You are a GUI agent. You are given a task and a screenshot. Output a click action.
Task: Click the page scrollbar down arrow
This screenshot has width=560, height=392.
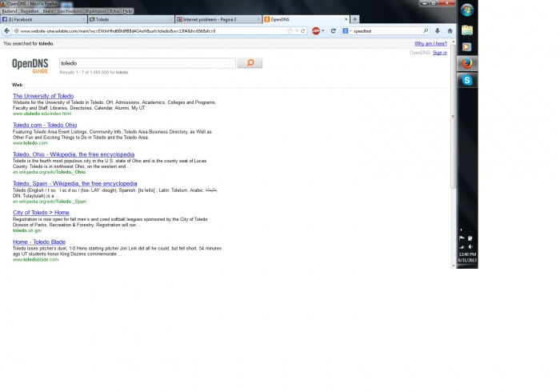(x=454, y=266)
